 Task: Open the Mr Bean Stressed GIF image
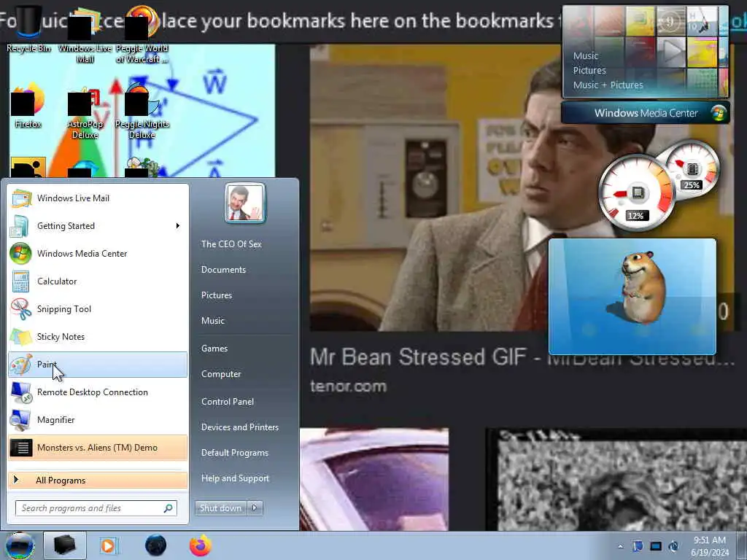click(429, 187)
